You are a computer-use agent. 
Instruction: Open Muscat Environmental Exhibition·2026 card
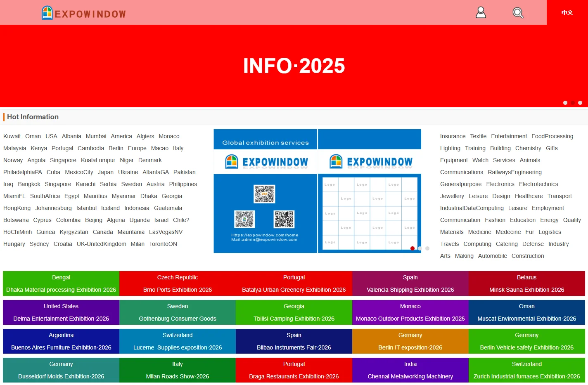(x=527, y=312)
